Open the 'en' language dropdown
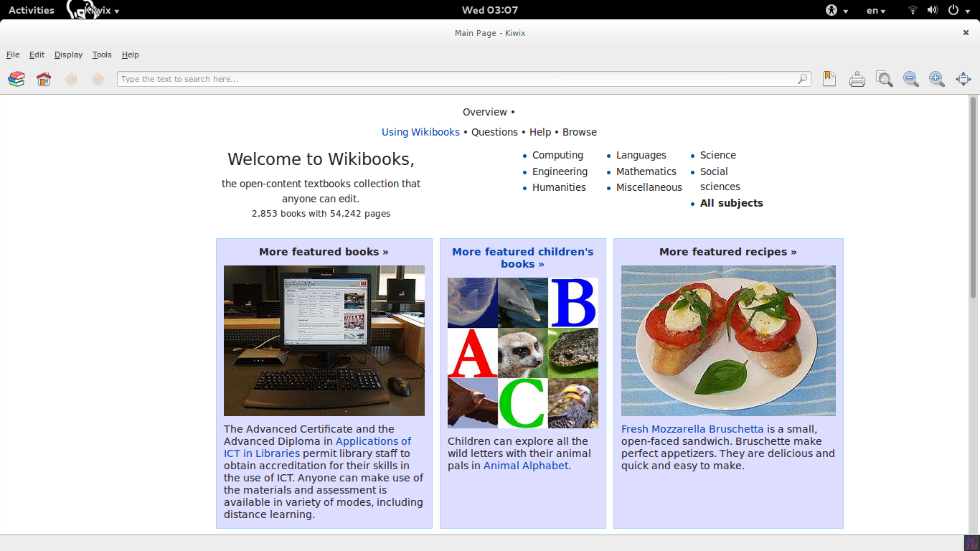Viewport: 980px width, 551px height. coord(875,10)
